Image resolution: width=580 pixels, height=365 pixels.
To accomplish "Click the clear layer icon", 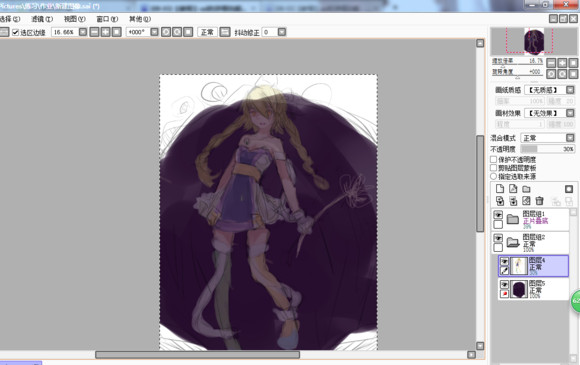I will pos(526,201).
